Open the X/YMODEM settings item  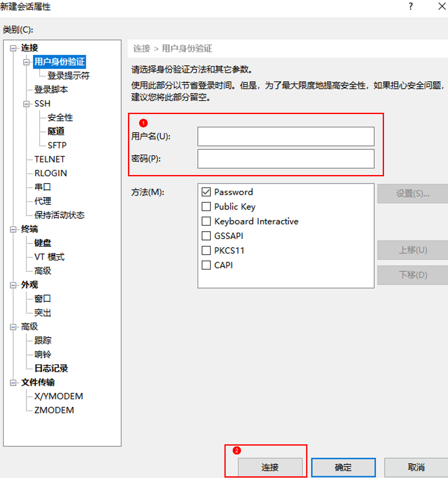(59, 396)
